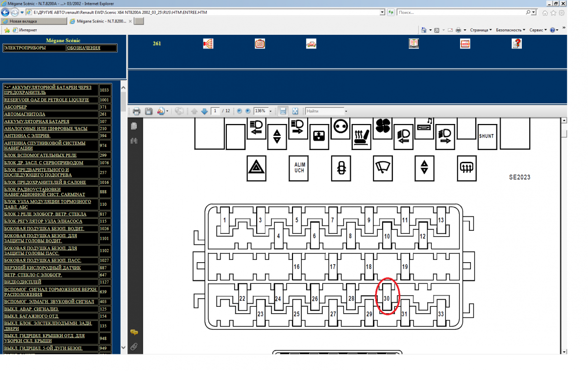Save a copy of the PDF

tap(148, 111)
